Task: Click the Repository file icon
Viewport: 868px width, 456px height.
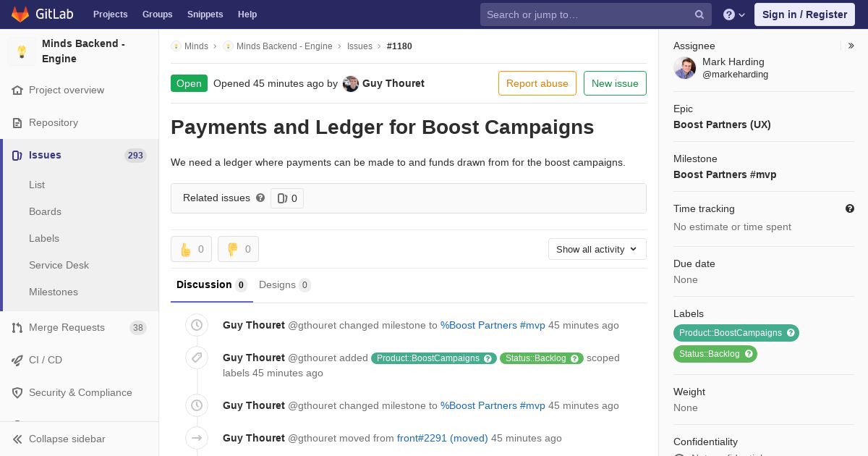Action: (17, 123)
